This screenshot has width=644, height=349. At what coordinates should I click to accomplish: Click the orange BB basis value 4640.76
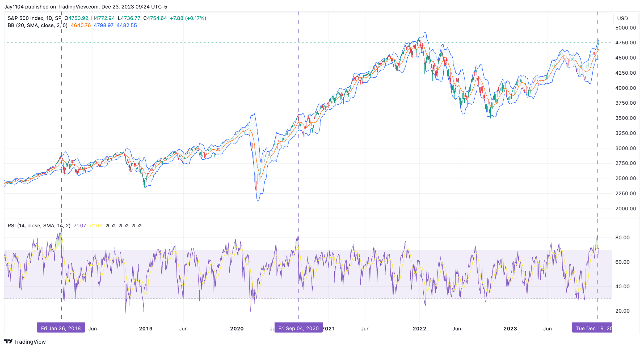click(81, 25)
